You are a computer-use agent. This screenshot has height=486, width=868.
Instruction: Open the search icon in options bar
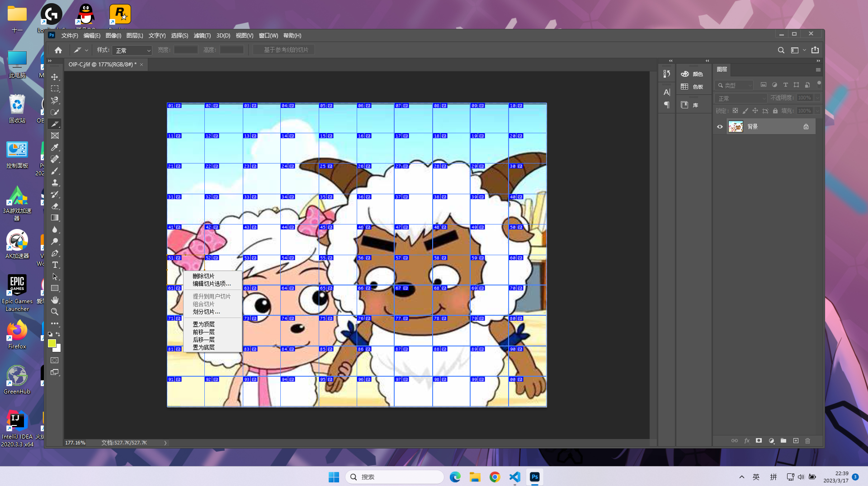[781, 50]
